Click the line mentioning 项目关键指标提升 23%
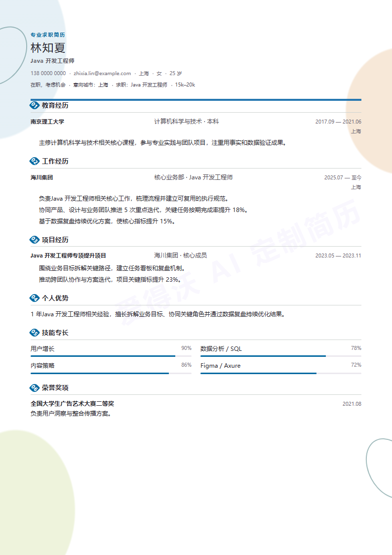 pyautogui.click(x=110, y=280)
